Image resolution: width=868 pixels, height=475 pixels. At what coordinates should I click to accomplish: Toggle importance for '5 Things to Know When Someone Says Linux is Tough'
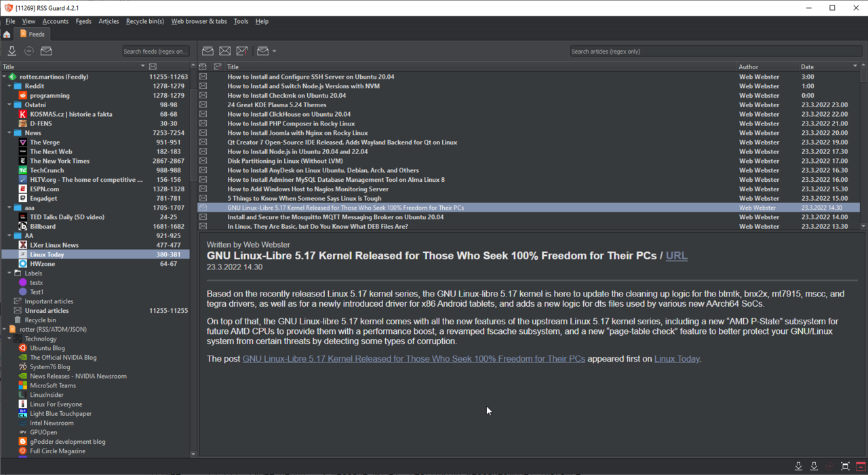(218, 198)
